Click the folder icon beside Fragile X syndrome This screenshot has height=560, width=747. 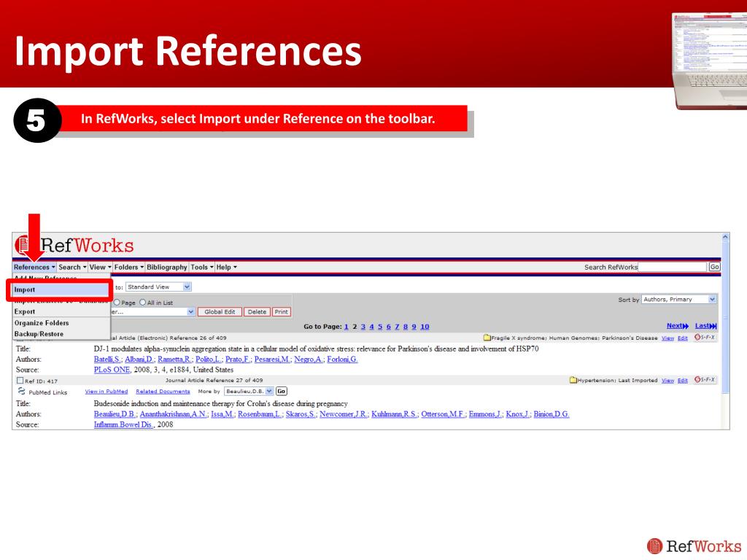pos(487,338)
